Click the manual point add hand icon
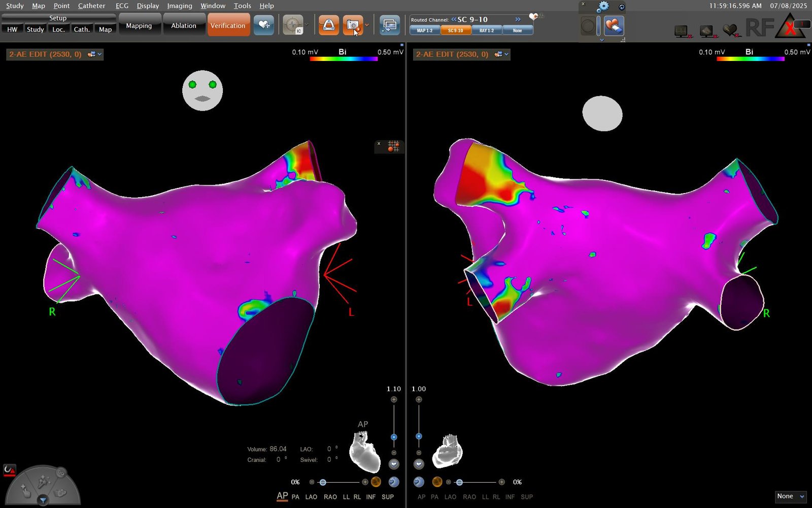Viewport: 812px width, 508px height. (x=25, y=491)
